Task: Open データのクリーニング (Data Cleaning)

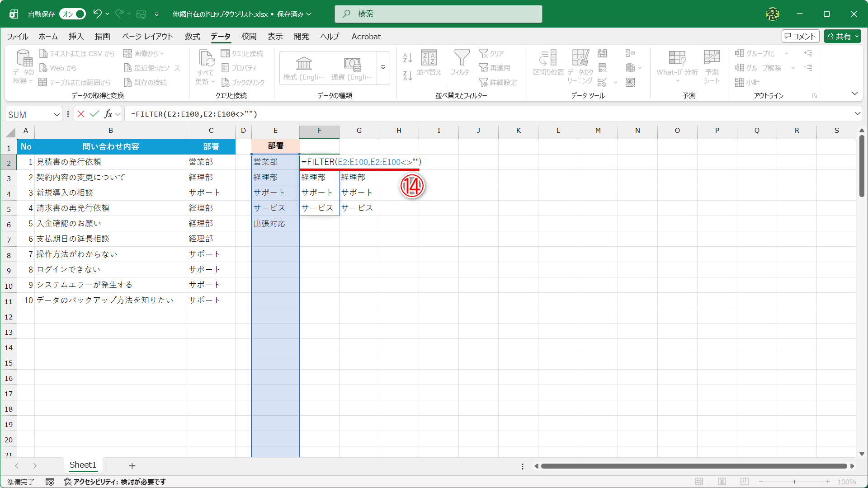Action: (580, 66)
